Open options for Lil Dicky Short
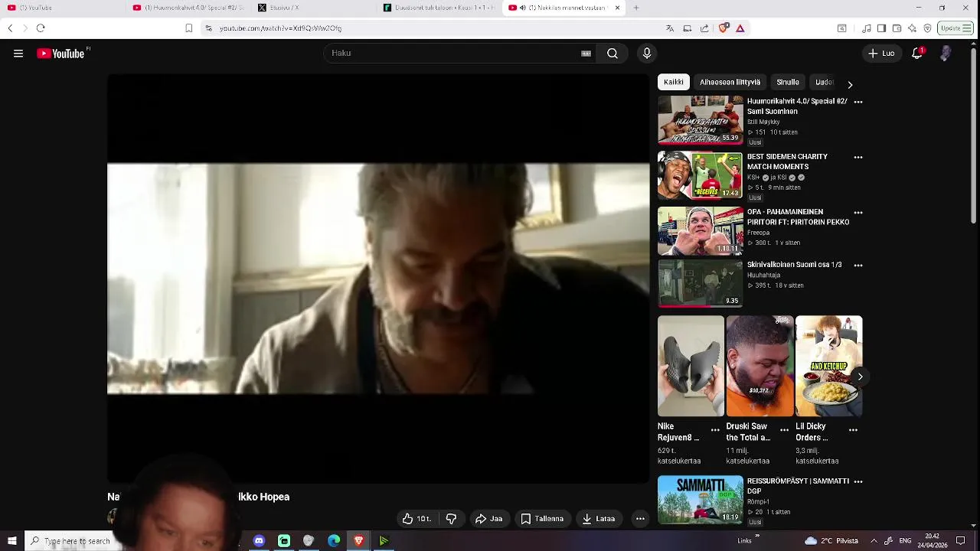 tap(853, 430)
